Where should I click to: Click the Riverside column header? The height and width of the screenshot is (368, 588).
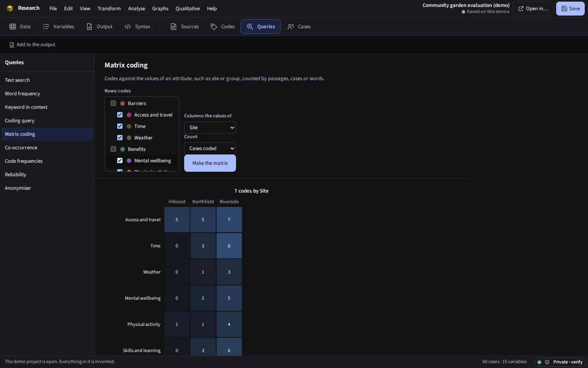pyautogui.click(x=229, y=202)
